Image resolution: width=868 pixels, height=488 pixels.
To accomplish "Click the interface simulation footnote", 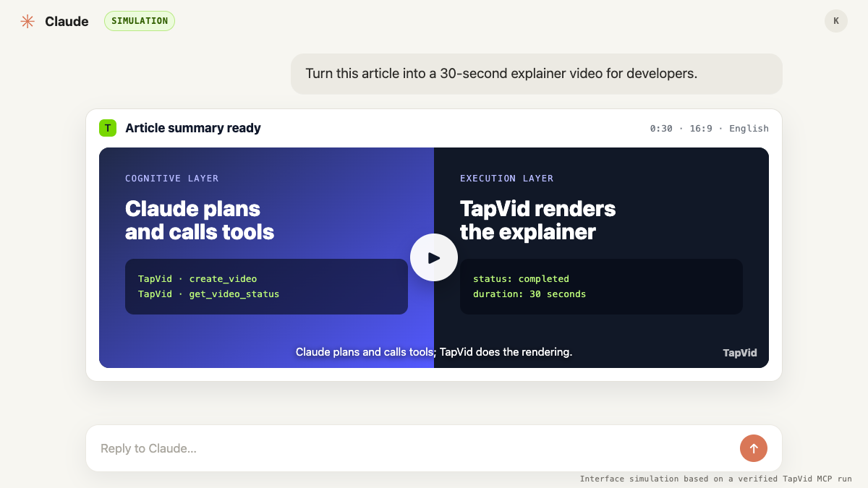I will [x=716, y=479].
